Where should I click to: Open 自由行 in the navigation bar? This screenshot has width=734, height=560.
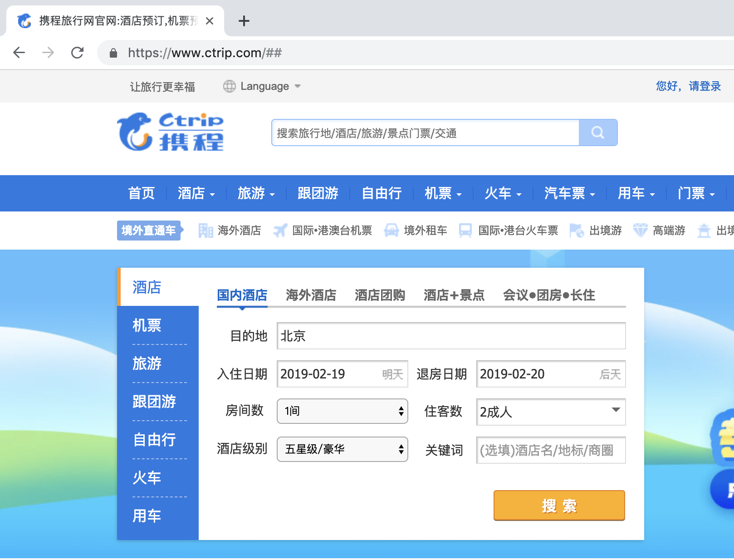tap(382, 193)
